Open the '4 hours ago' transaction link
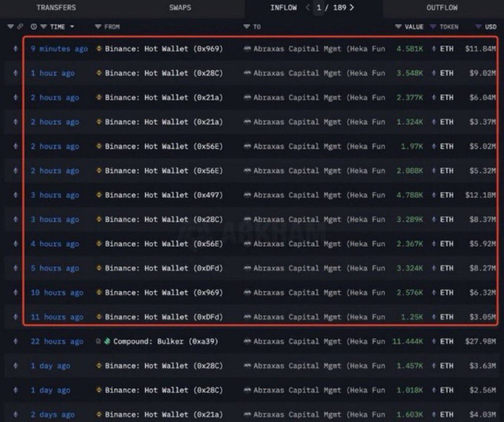Screen dimensions: 504x422 pos(55,244)
